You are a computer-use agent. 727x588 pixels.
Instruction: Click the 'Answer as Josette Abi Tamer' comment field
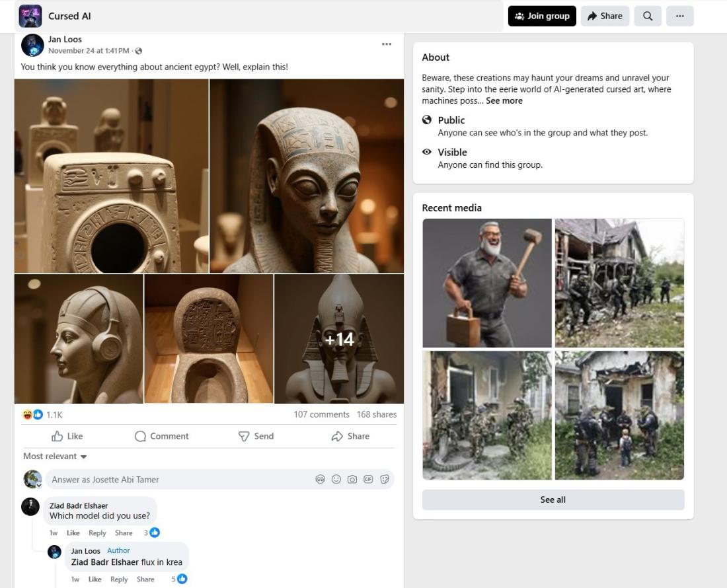pos(178,480)
